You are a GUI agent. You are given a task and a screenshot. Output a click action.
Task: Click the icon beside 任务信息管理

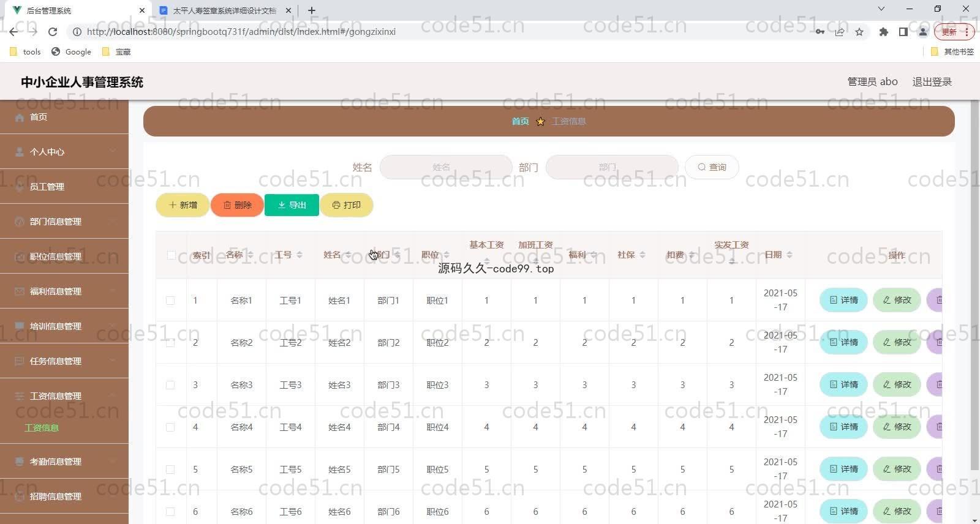20,361
